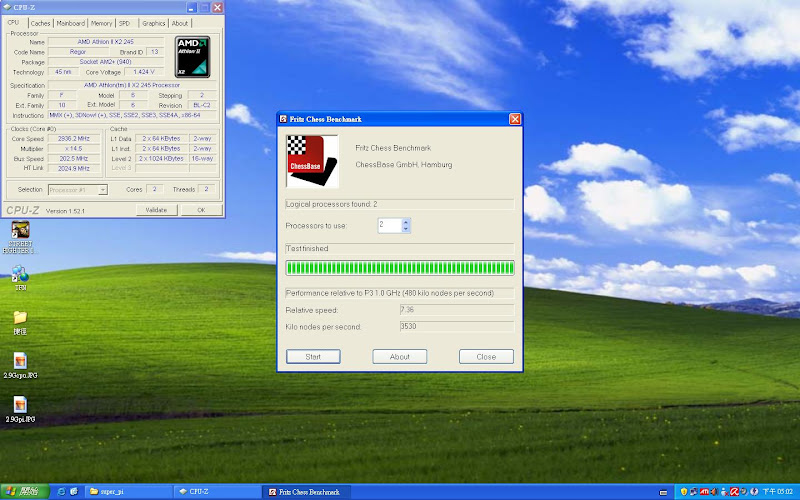Click the Instructions field listing MMX, SSE
This screenshot has width=800, height=500.
(133, 115)
